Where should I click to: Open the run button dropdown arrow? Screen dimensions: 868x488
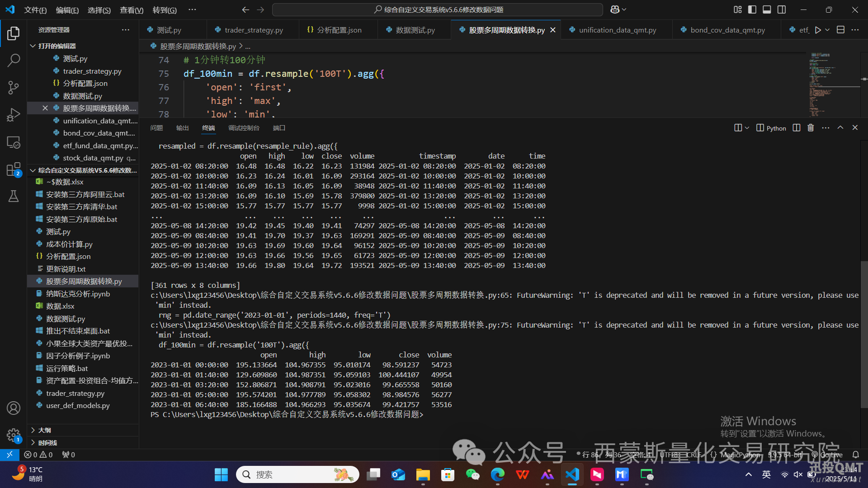[827, 30]
